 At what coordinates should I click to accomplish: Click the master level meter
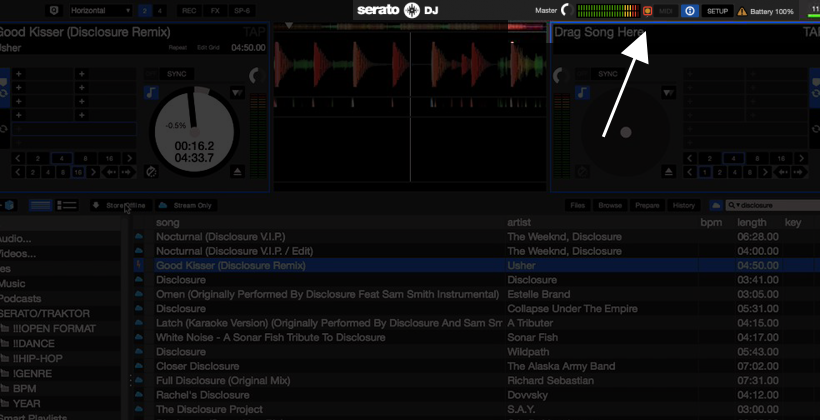tap(608, 10)
